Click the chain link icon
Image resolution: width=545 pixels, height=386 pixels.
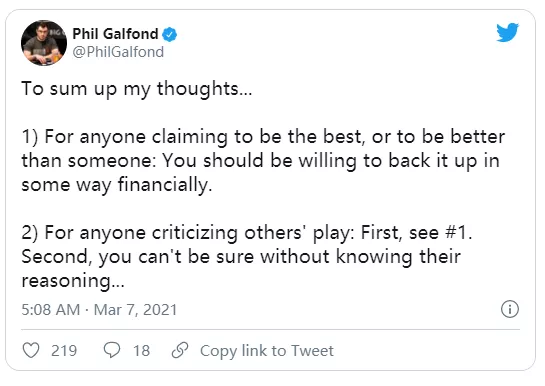coord(180,350)
